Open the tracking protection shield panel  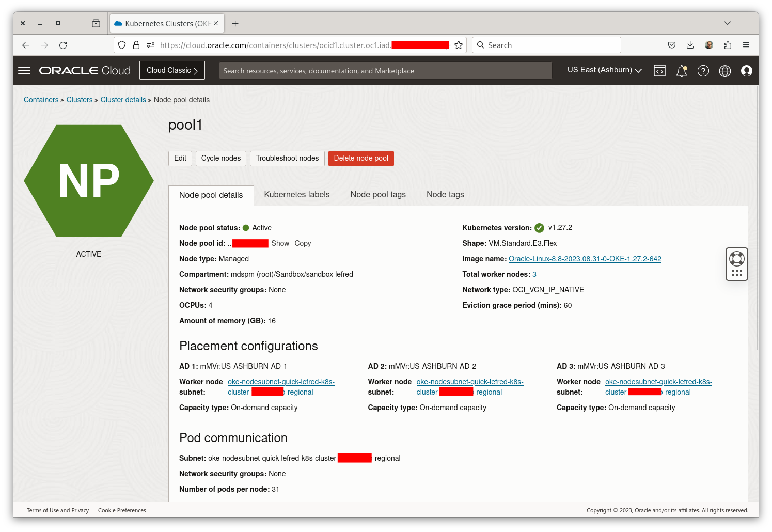coord(122,45)
